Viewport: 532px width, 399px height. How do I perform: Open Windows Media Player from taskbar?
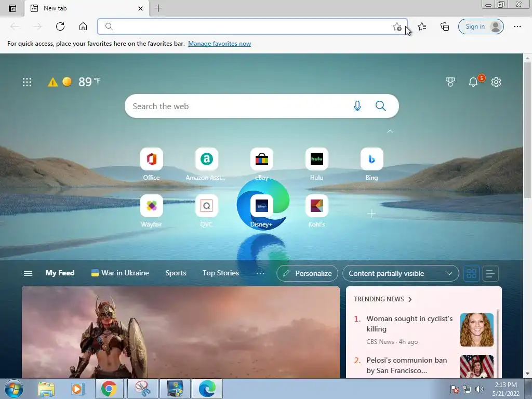(x=77, y=389)
